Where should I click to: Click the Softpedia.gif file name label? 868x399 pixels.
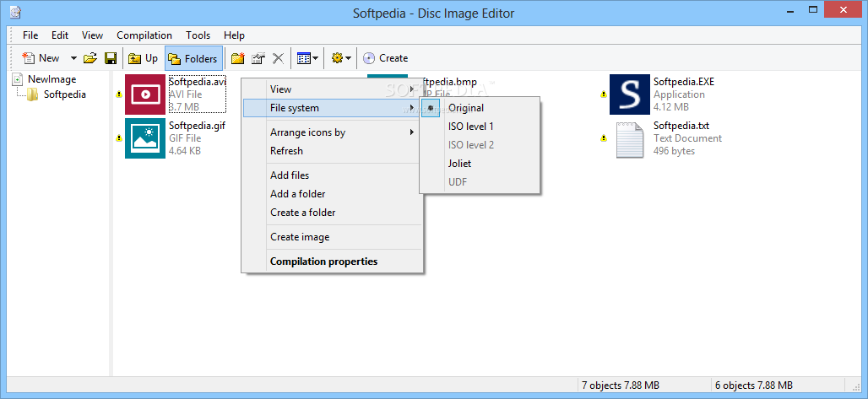(x=197, y=126)
